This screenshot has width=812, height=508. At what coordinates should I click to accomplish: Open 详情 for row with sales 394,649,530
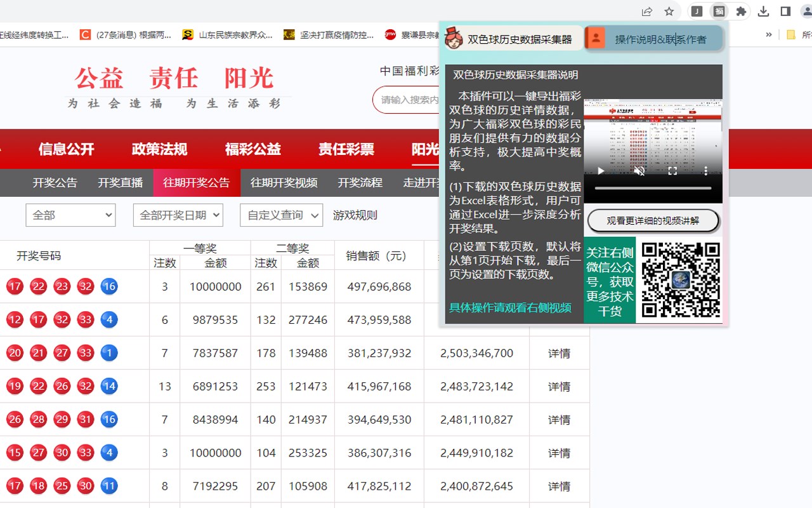559,420
